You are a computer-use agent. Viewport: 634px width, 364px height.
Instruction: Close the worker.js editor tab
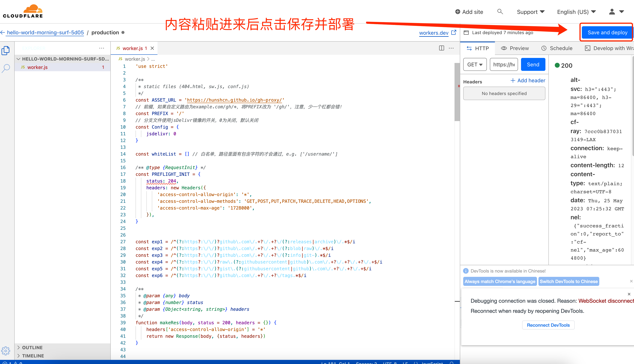point(152,48)
